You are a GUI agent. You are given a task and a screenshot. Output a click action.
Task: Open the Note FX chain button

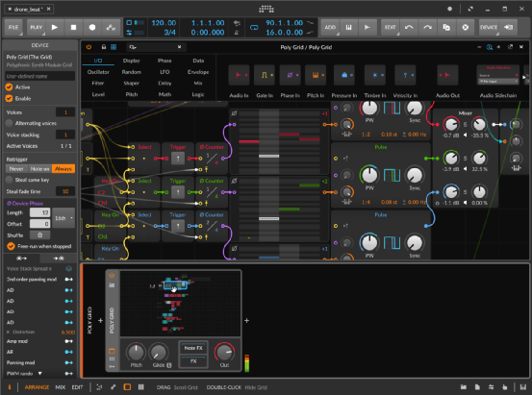[x=193, y=348]
